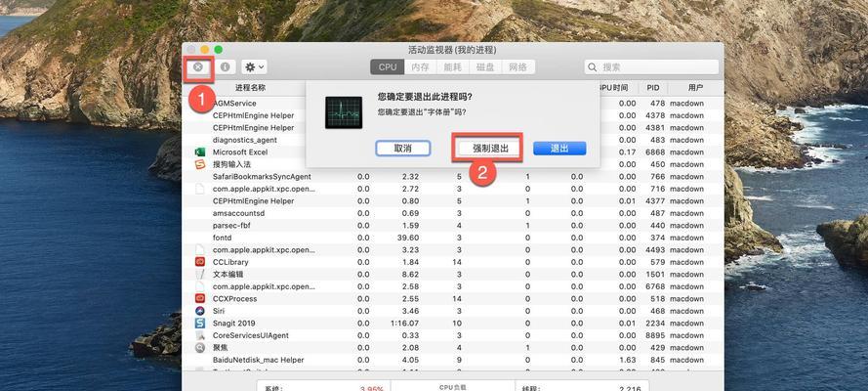
Task: Select the CCXProcess process icon
Action: point(200,298)
